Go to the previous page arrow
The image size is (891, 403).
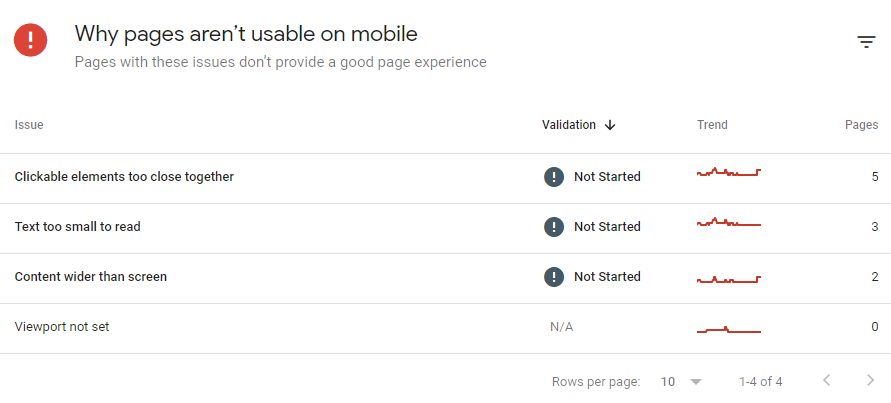point(827,380)
